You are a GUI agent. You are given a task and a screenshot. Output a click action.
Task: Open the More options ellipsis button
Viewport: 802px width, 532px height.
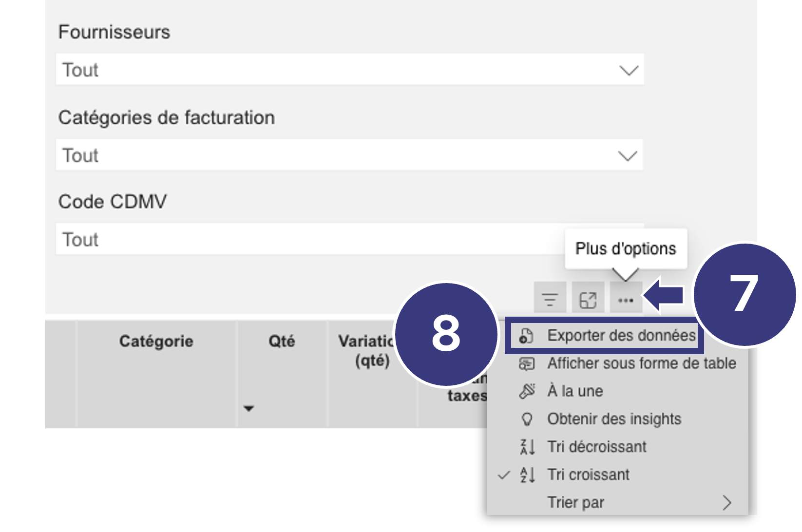[626, 299]
